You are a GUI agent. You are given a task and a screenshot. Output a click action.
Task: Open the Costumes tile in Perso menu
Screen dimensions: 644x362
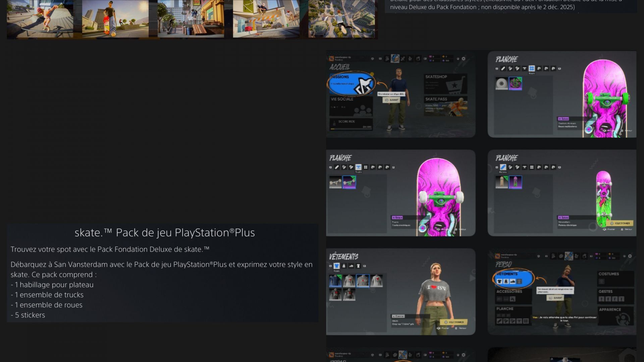tap(616, 278)
